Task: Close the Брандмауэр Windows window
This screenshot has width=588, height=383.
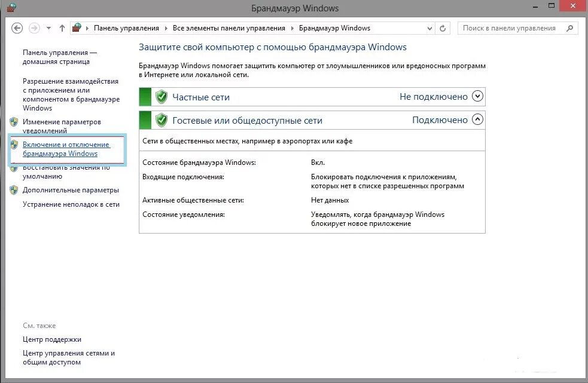Action: [x=573, y=5]
